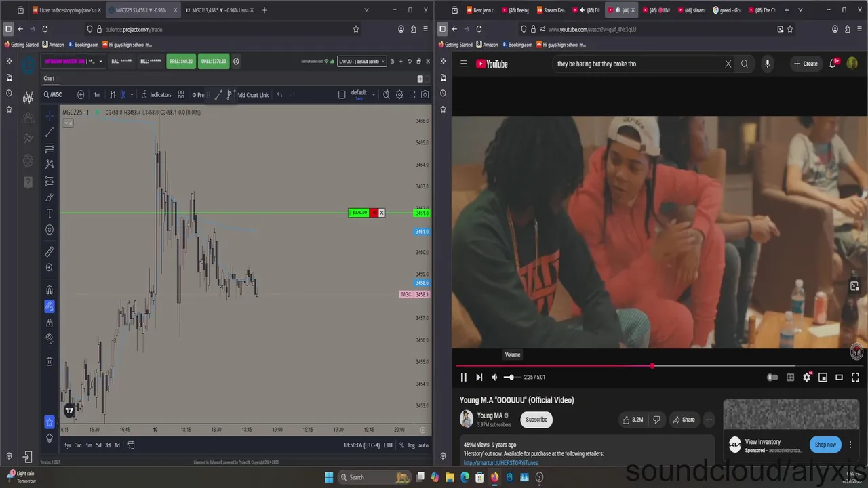Close the position with the X on order line
The height and width of the screenshot is (488, 868).
[381, 213]
